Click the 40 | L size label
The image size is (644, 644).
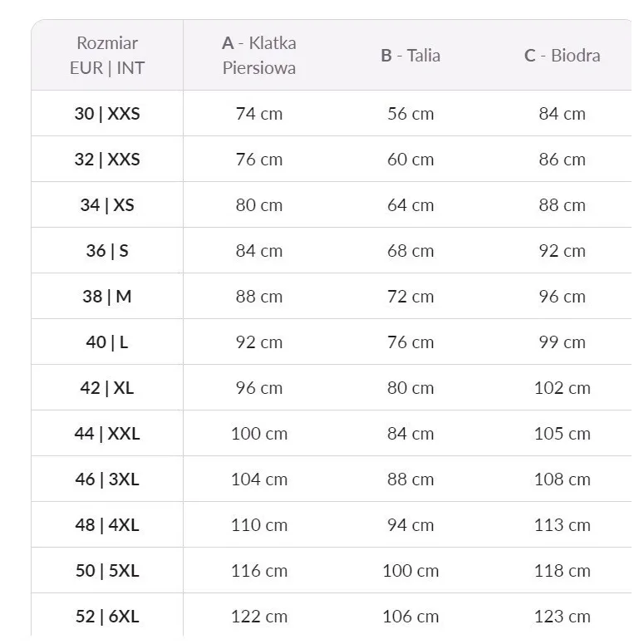[x=107, y=342]
